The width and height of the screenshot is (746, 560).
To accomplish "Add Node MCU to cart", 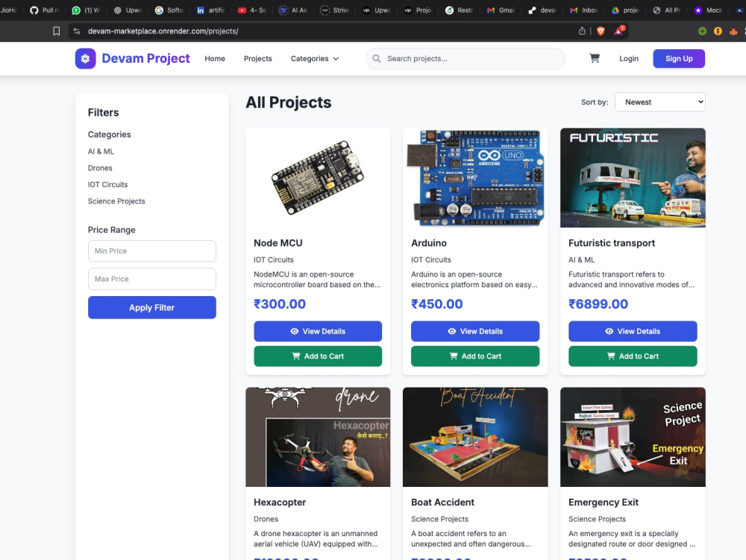I will pyautogui.click(x=318, y=356).
